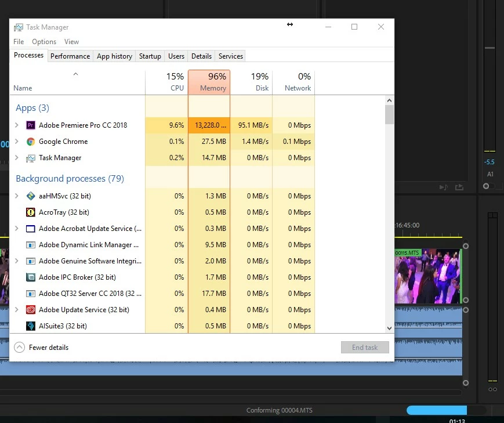Screen dimensions: 504x423
Task: Click the Adobe IPC Broker icon
Action: (31, 277)
